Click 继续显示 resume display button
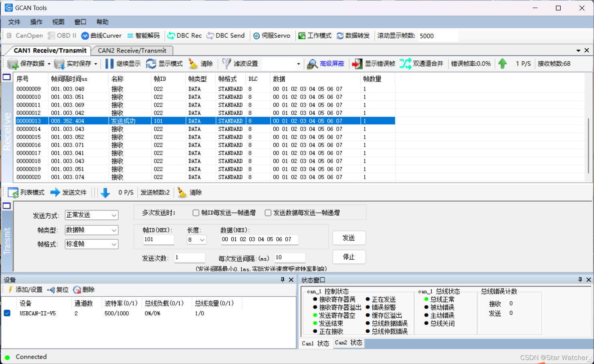 coord(123,64)
